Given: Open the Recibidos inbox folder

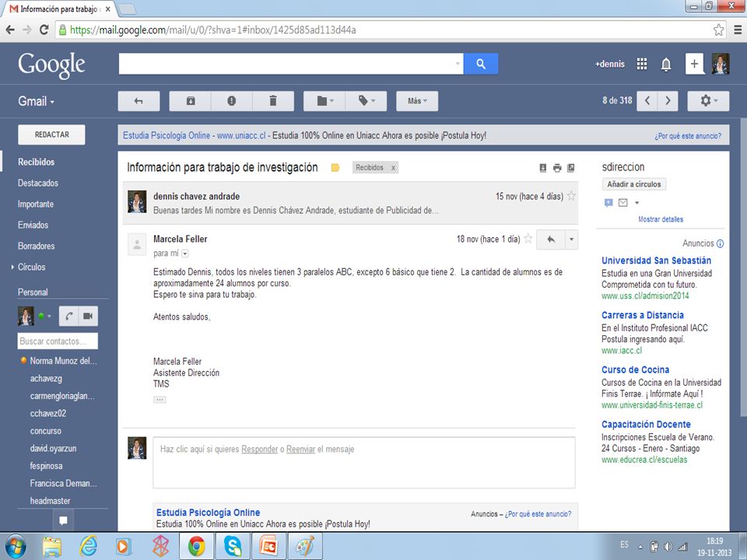Looking at the screenshot, I should (x=37, y=162).
